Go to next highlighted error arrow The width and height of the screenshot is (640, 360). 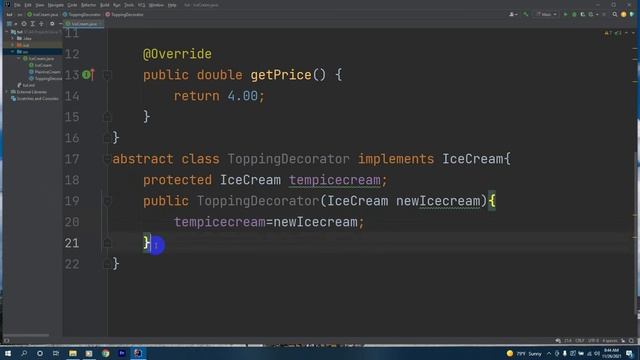(x=633, y=33)
